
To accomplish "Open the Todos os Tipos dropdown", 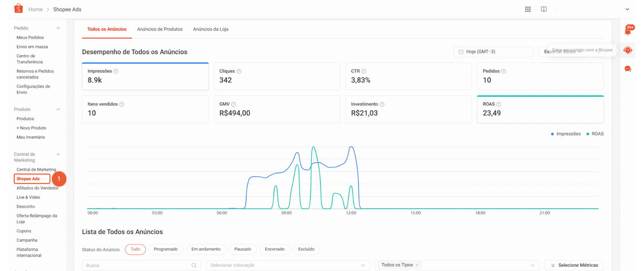I will 457,265.
